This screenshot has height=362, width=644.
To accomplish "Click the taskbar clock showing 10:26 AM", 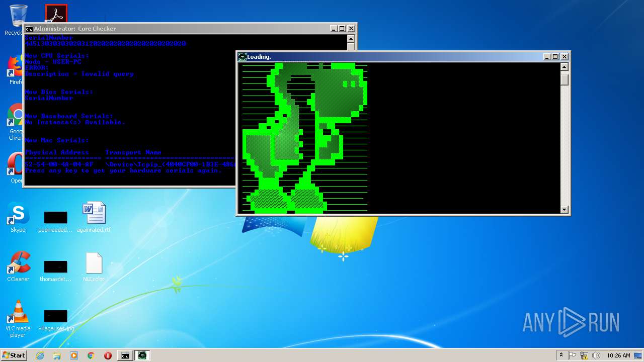I will coord(618,355).
